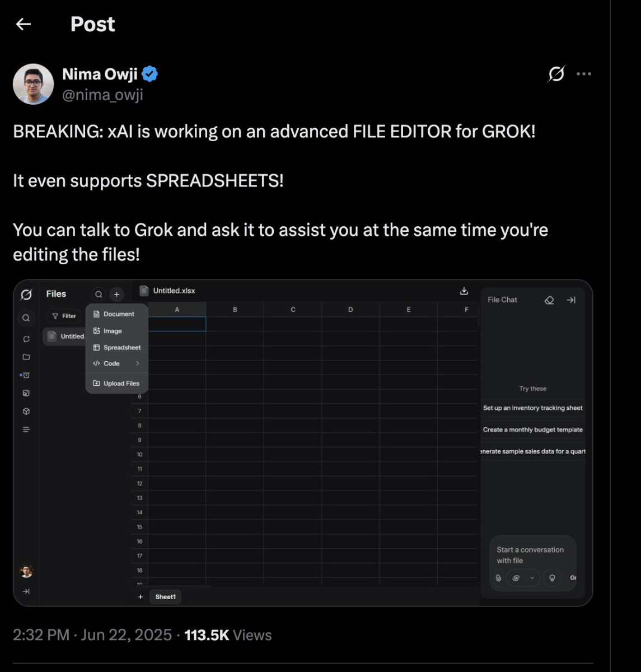
Task: Enable the Filter option in the Files panel
Action: (x=64, y=316)
